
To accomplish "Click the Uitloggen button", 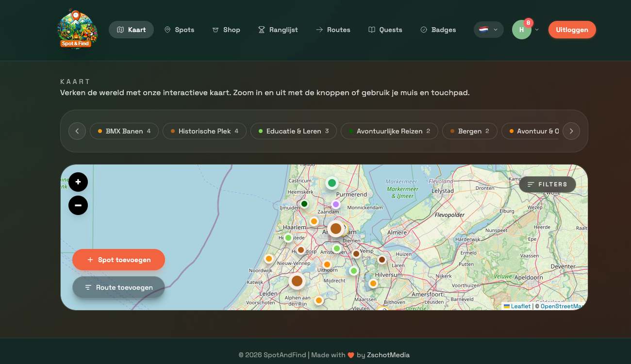I will (572, 30).
